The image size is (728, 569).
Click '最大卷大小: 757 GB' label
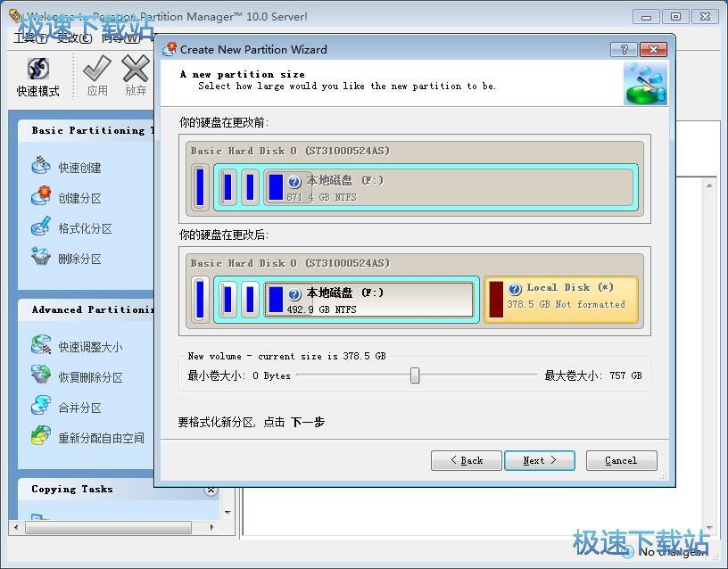point(593,375)
